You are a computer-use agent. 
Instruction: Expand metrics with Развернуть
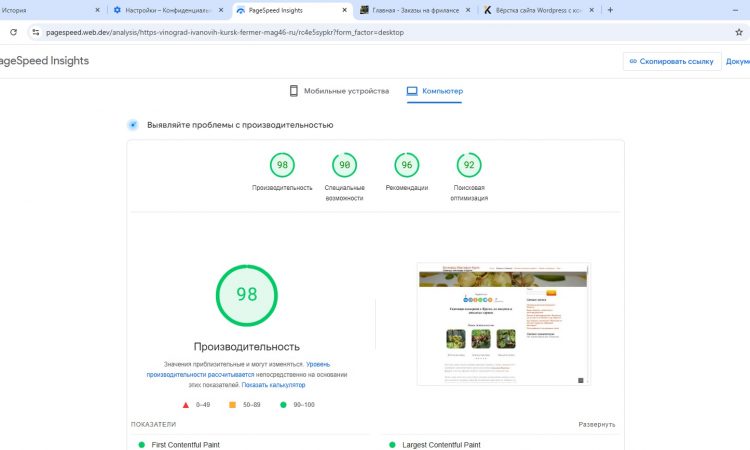tap(596, 424)
